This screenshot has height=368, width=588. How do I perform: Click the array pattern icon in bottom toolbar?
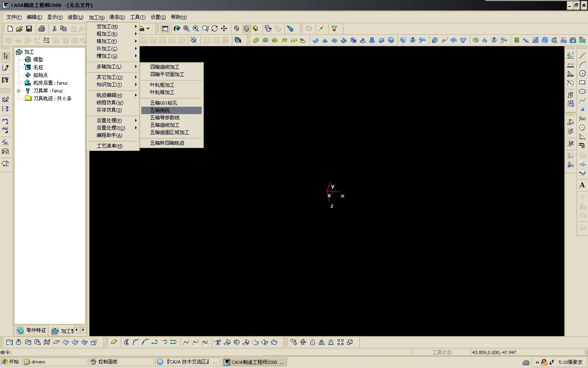[x=341, y=342]
